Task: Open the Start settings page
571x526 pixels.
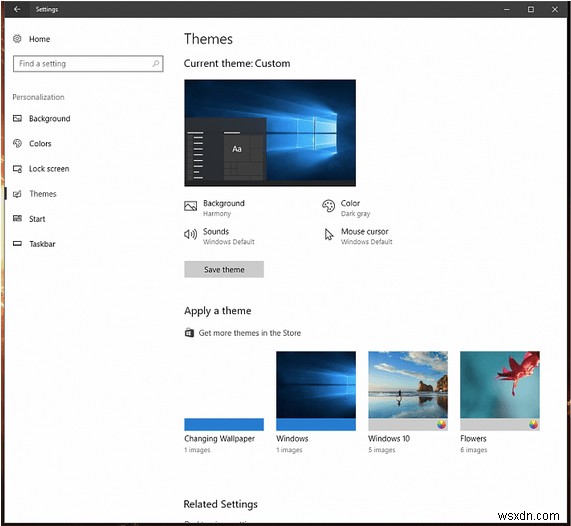Action: point(37,219)
